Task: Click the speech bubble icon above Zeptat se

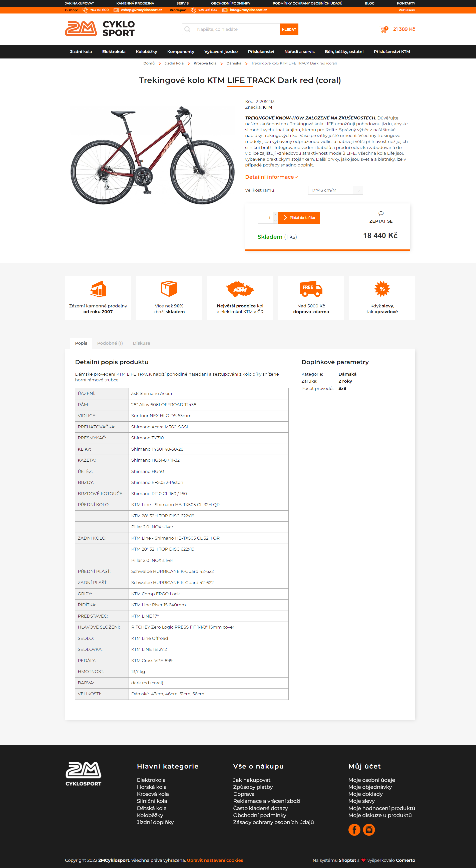Action: click(381, 213)
